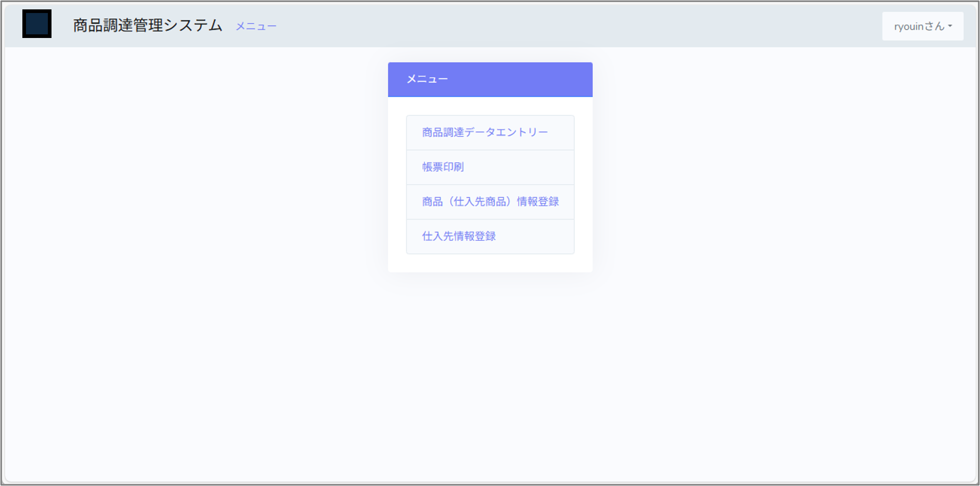Image resolution: width=980 pixels, height=486 pixels.
Task: Expand the ryouinさん user dropdown
Action: coord(922,27)
